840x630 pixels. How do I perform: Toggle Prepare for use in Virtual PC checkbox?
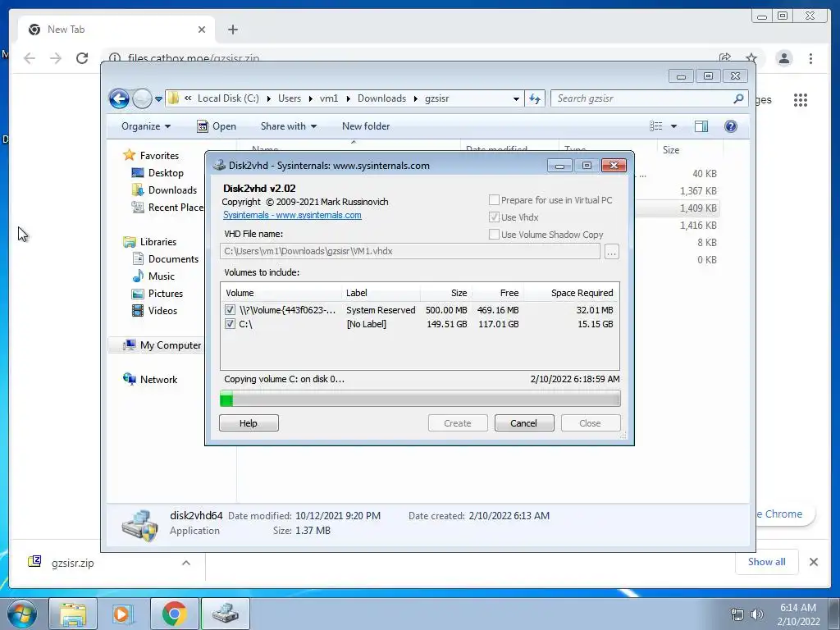click(x=494, y=200)
